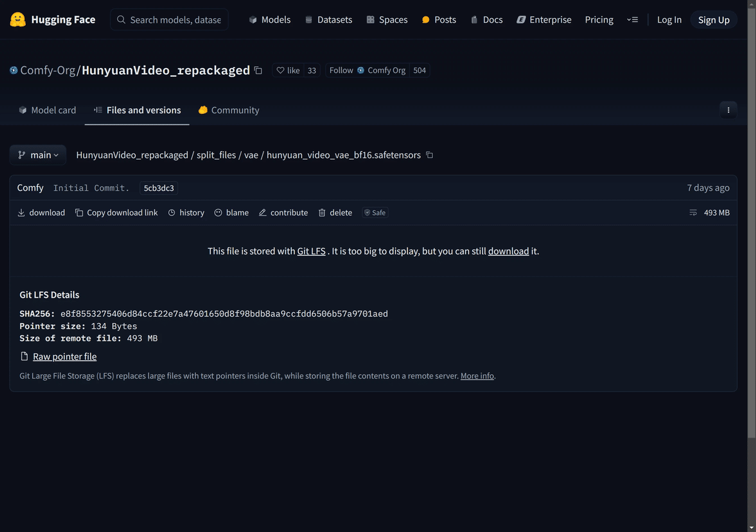Viewport: 756px width, 532px height.
Task: Switch to the Community tab
Action: point(229,110)
